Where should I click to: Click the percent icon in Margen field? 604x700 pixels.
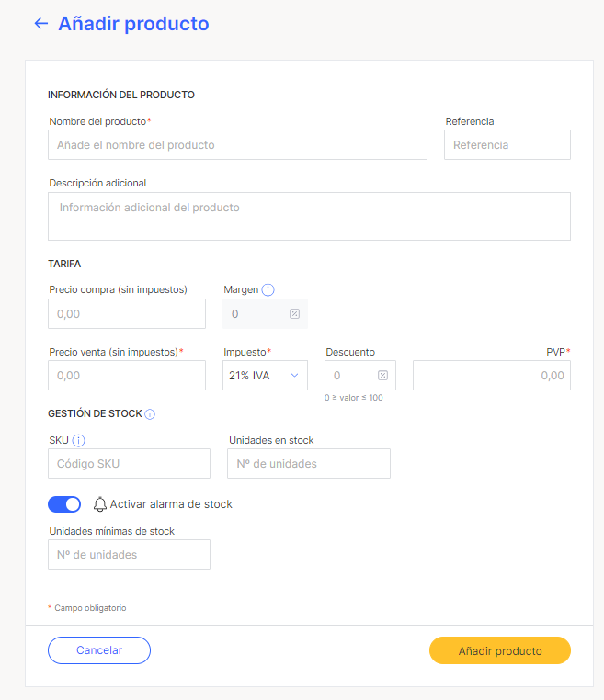294,314
